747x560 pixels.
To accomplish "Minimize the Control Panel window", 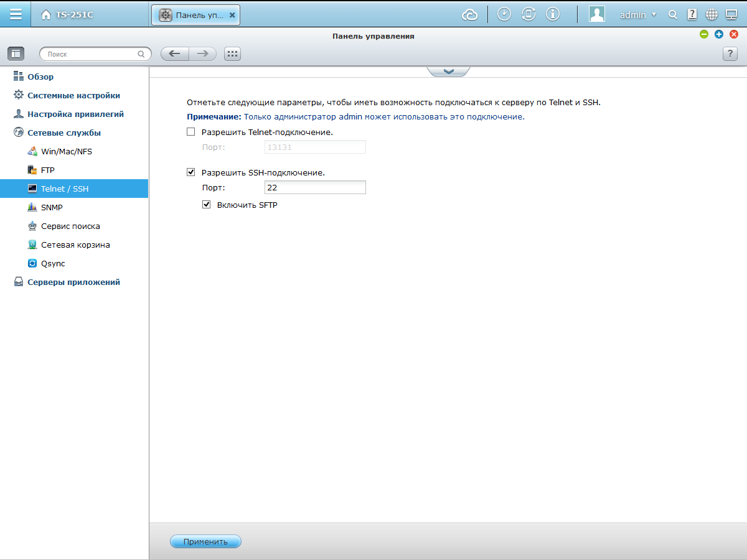I will pyautogui.click(x=704, y=34).
